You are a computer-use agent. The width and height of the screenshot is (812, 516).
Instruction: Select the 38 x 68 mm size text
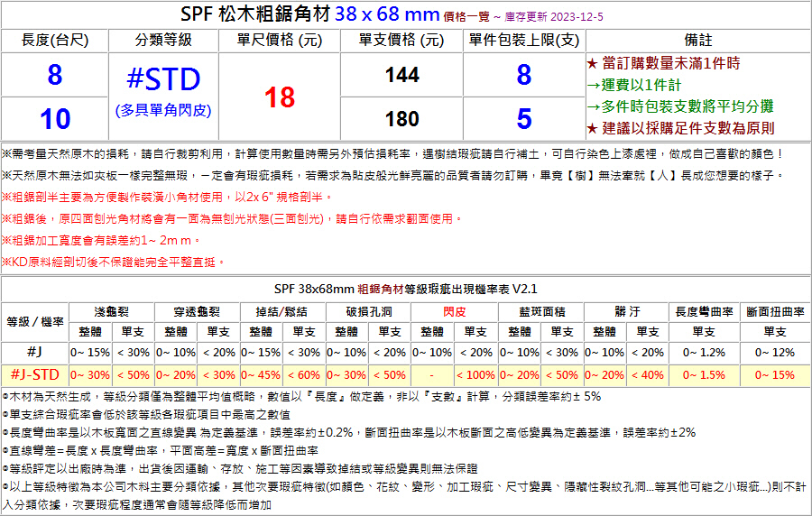(x=387, y=14)
